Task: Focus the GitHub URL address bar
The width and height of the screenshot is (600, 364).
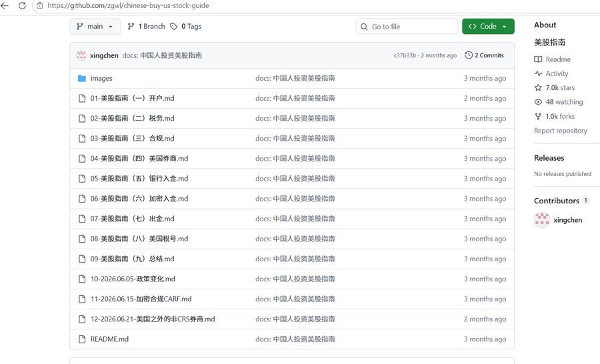Action: pos(128,6)
